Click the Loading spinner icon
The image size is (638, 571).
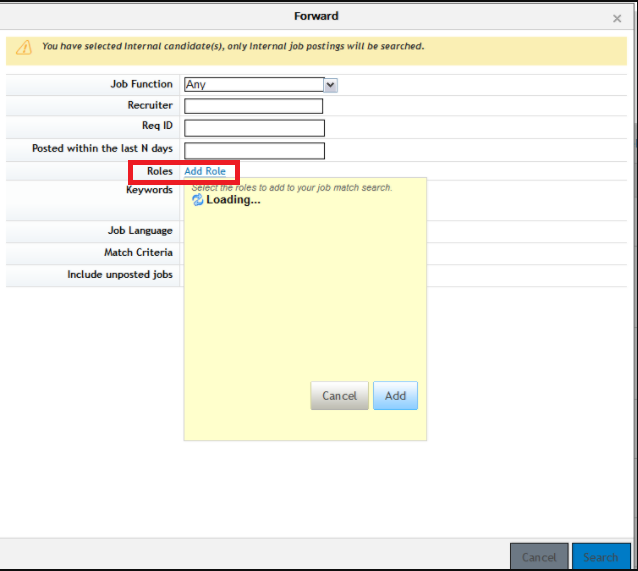(x=198, y=200)
